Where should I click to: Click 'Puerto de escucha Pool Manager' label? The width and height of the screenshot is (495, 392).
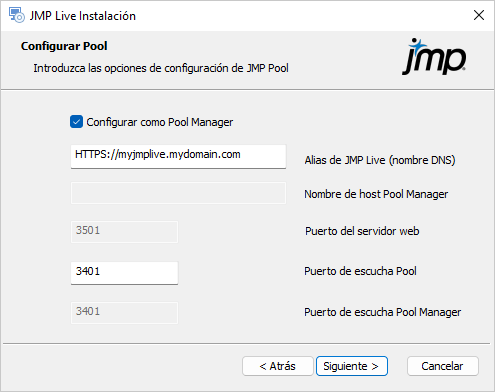point(383,312)
